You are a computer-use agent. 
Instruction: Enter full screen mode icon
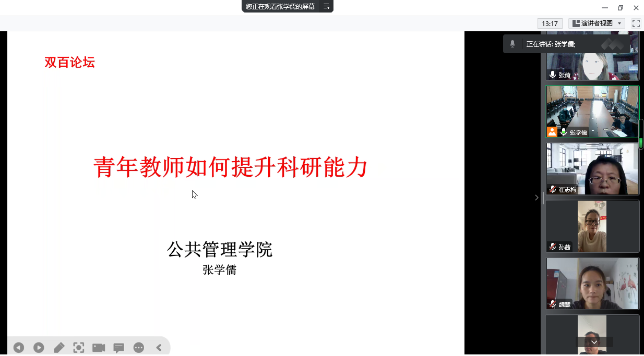[x=636, y=23]
